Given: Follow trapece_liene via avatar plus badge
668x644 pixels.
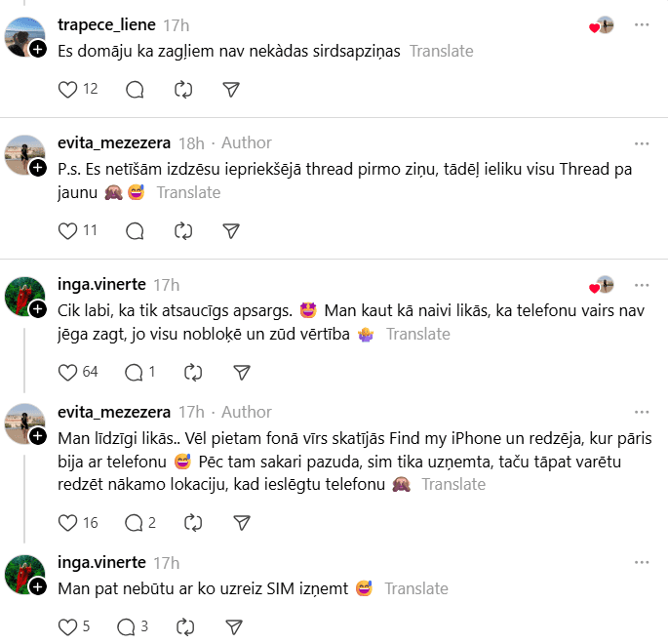Looking at the screenshot, I should pyautogui.click(x=37, y=49).
